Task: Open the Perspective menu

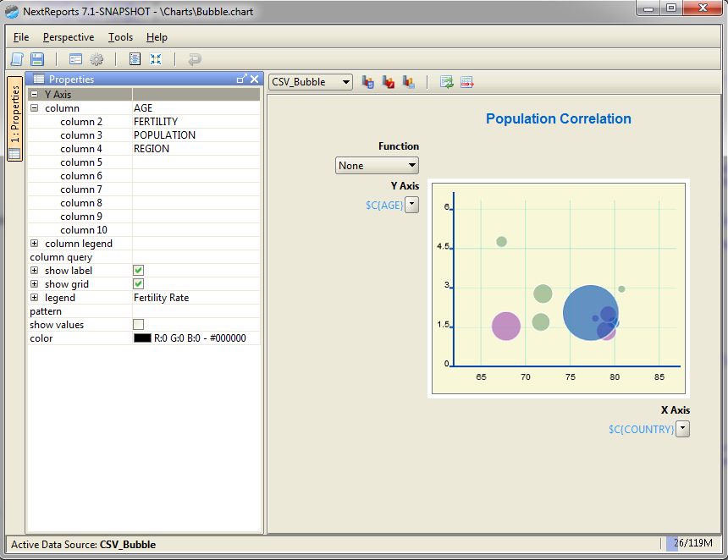Action: pyautogui.click(x=68, y=37)
